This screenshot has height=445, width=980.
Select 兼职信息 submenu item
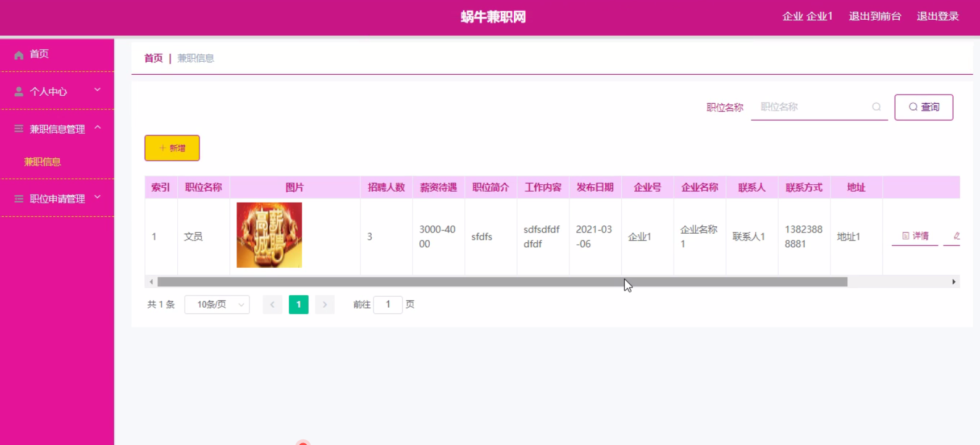pyautogui.click(x=43, y=162)
